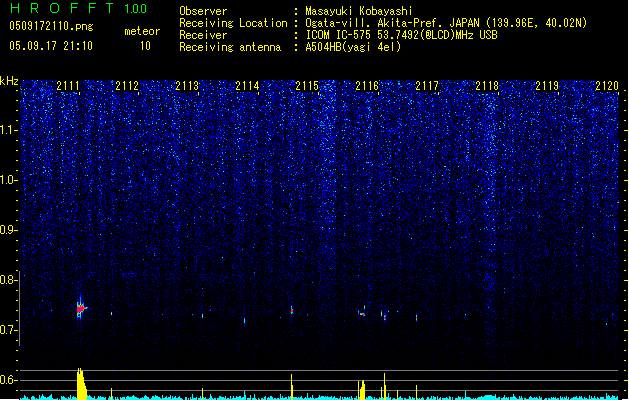The image size is (629, 400).
Task: Click the date 05.09.17 21:10
Action: (51, 46)
